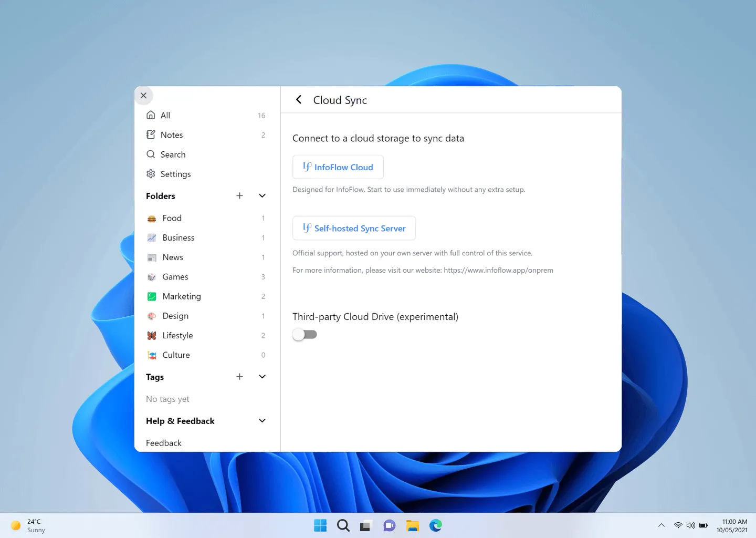
Task: Collapse the Folders section
Action: 262,195
